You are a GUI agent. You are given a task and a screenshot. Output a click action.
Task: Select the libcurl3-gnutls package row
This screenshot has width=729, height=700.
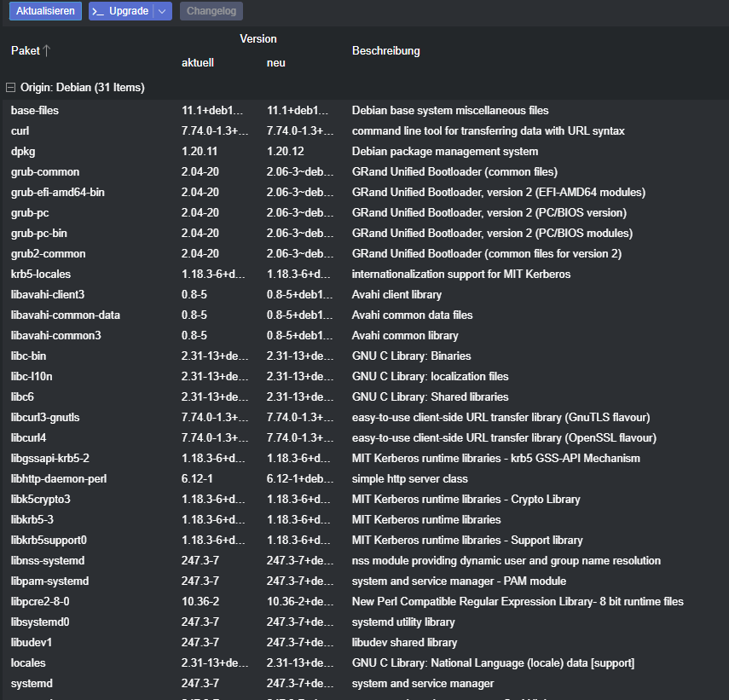pyautogui.click(x=366, y=417)
